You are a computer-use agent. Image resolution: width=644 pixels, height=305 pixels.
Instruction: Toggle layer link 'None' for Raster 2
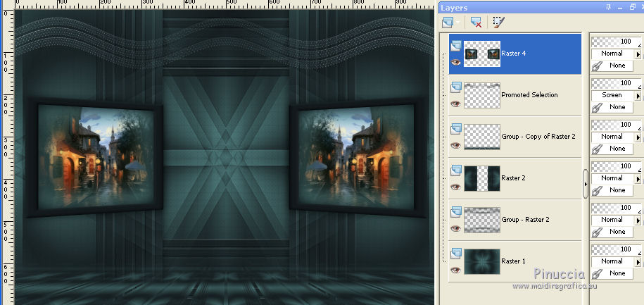coord(612,190)
